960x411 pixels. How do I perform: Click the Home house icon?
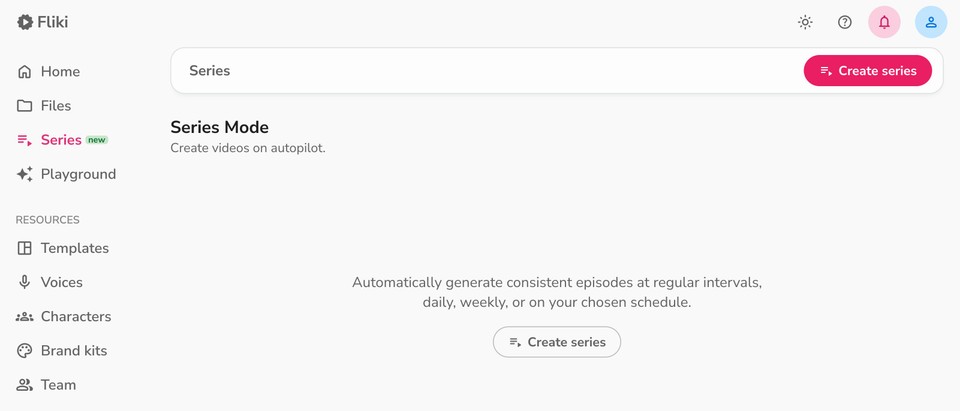pos(25,72)
